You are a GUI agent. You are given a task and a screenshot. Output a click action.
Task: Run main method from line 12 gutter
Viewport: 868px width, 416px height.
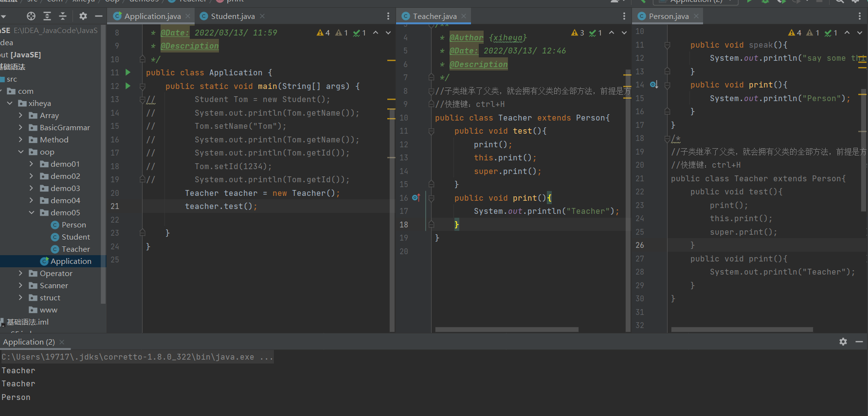pos(128,86)
